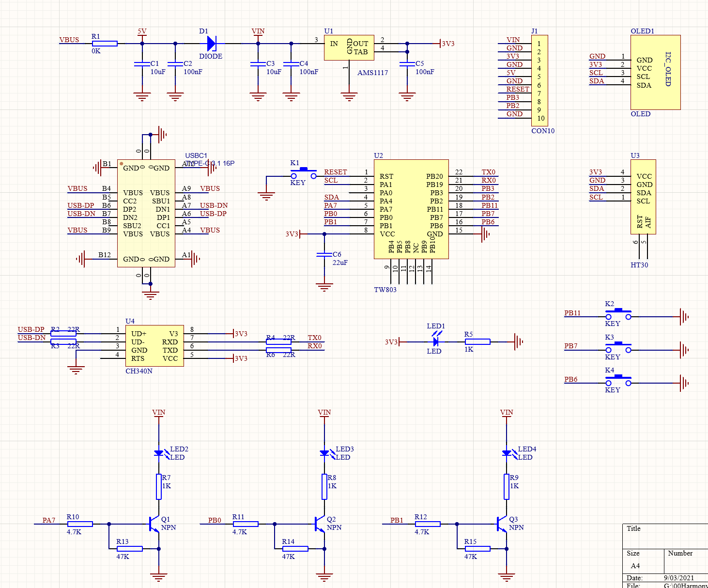Select the U3 HT30 sensor body
This screenshot has width=708, height=588.
pyautogui.click(x=643, y=197)
